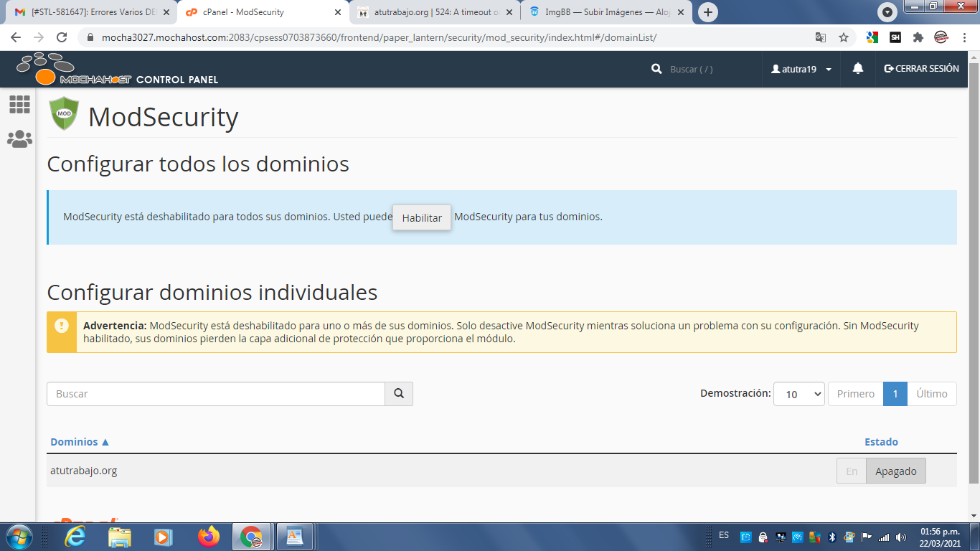Switch to the Chrome window on the taskbar
The width and height of the screenshot is (980, 551).
coord(251,537)
